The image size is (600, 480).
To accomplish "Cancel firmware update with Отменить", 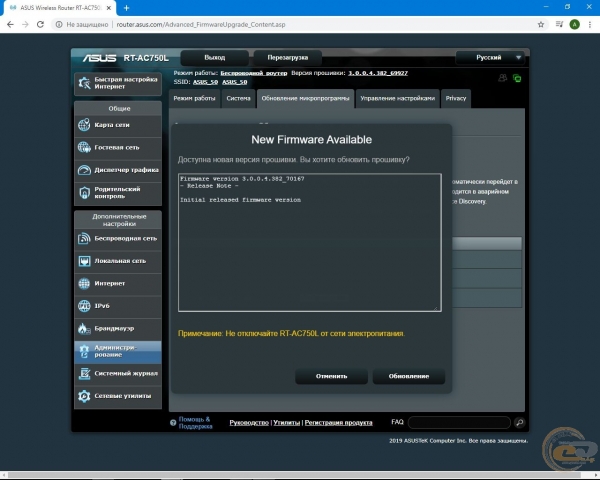I will (x=331, y=376).
